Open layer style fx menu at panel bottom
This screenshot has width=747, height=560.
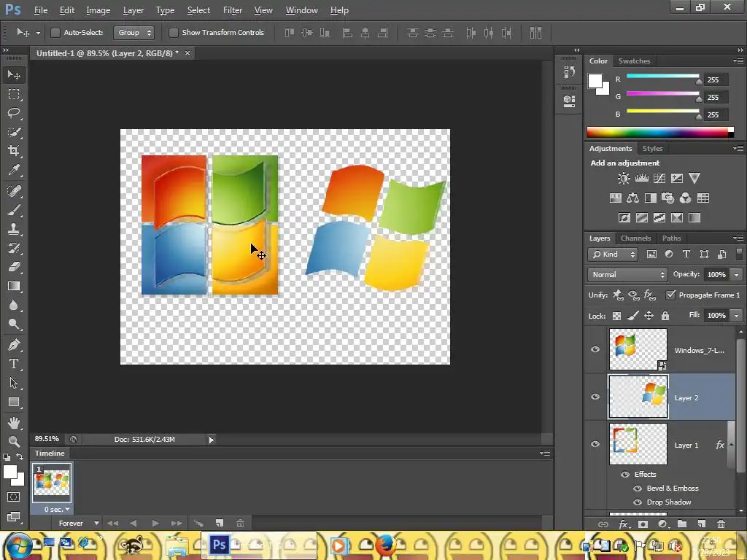click(624, 524)
